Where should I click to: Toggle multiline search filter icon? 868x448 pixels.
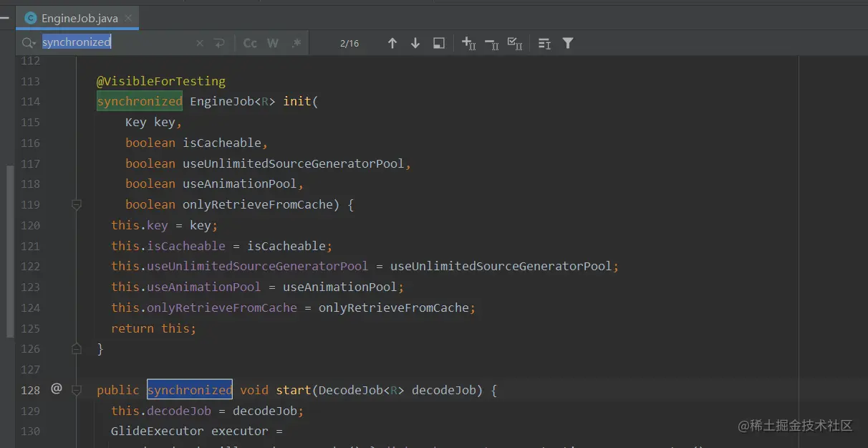coord(544,43)
